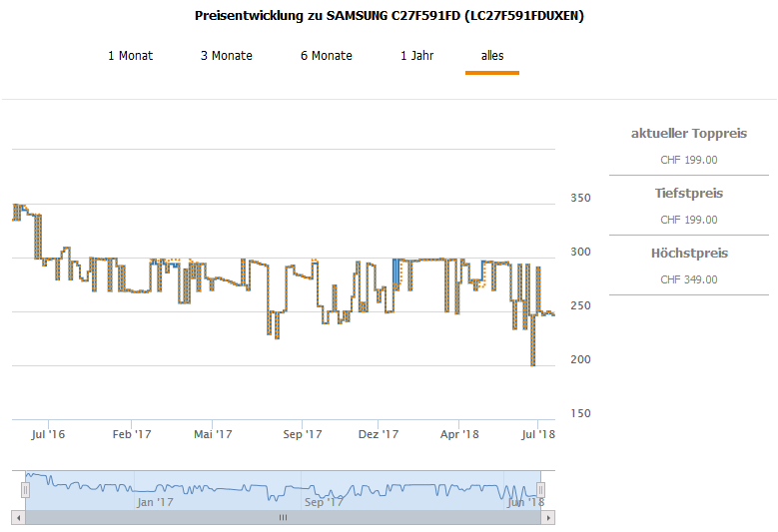Click the Jan '17 label in navigator
The height and width of the screenshot is (532, 778).
(x=155, y=503)
